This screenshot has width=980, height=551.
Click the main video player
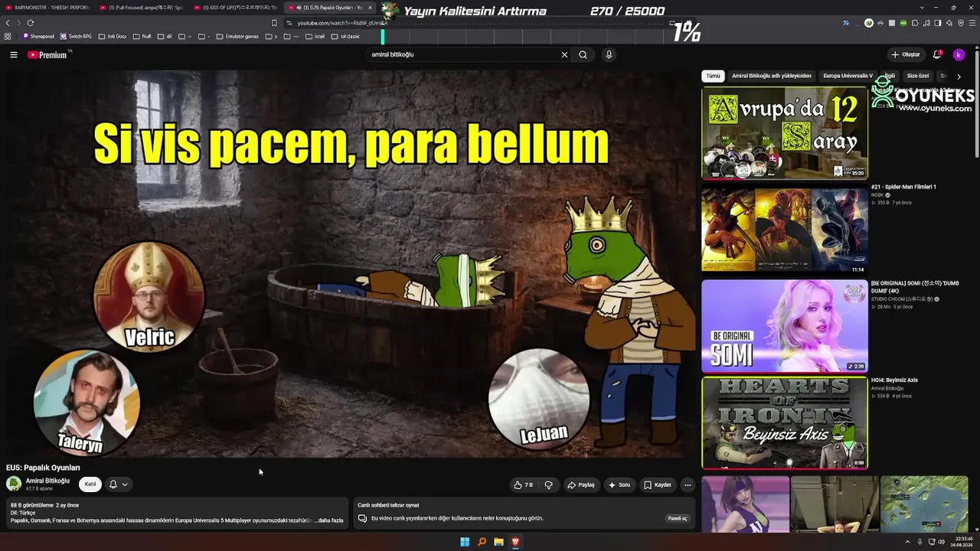click(351, 263)
